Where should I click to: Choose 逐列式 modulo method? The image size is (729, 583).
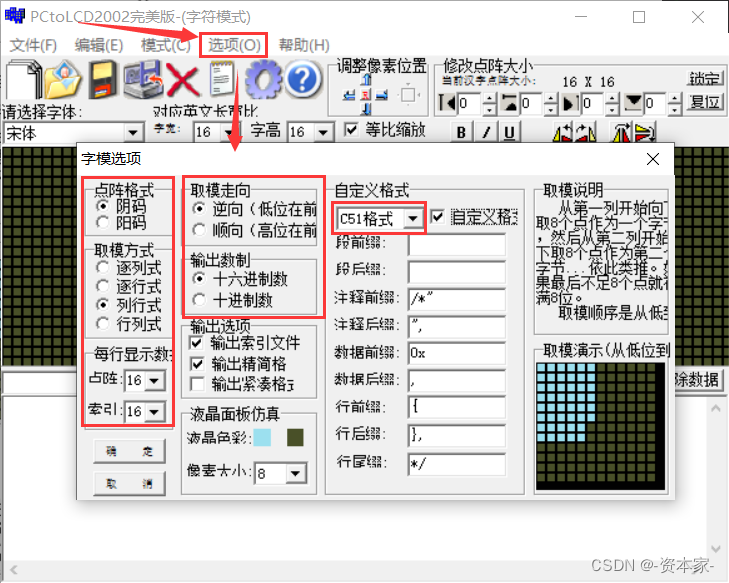tap(103, 267)
